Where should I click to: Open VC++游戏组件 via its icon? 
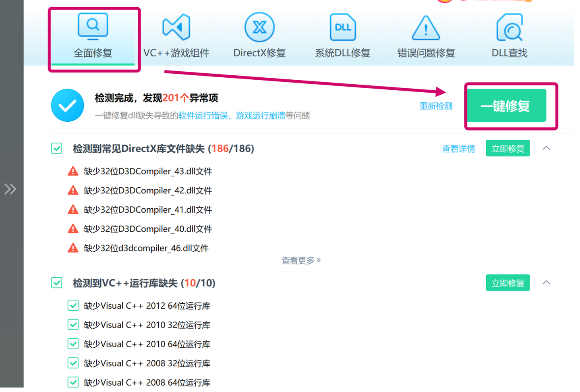click(176, 27)
